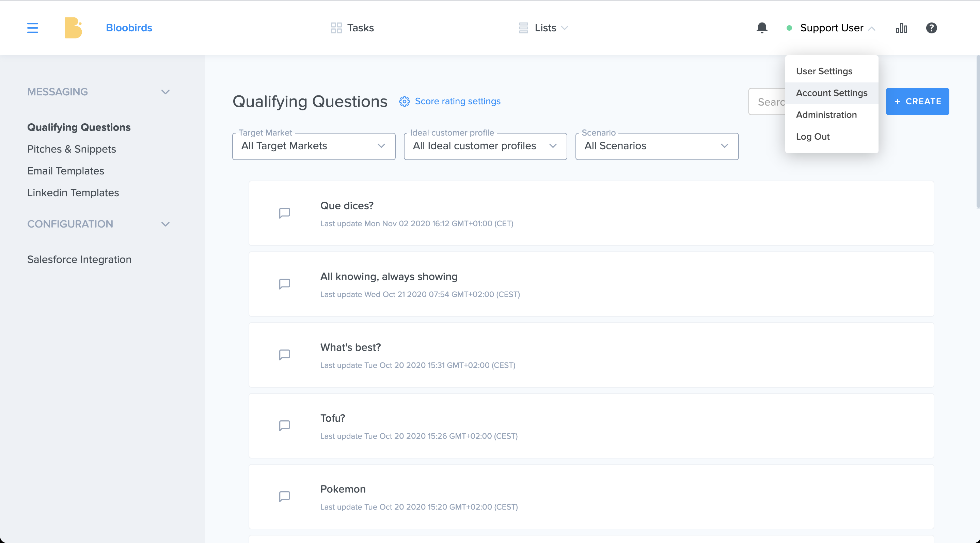
Task: Click the green online status dot
Action: pyautogui.click(x=789, y=28)
